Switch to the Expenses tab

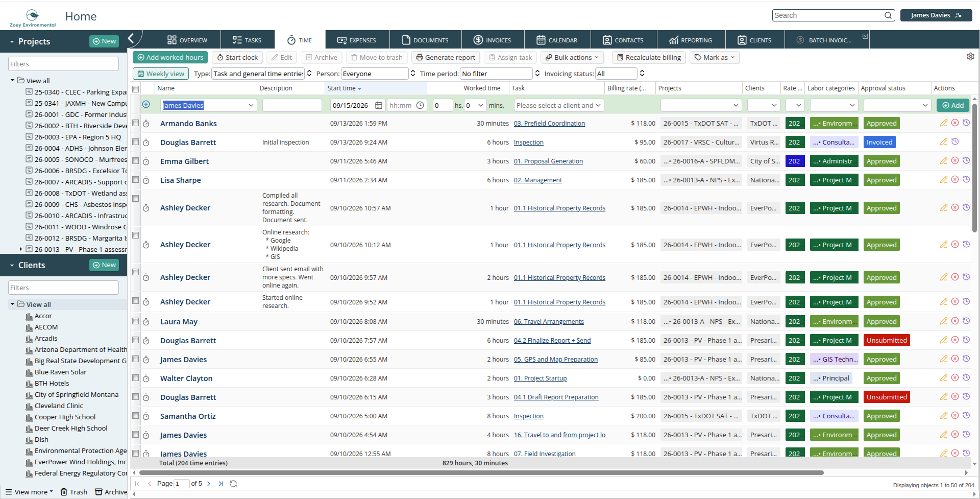pyautogui.click(x=357, y=40)
